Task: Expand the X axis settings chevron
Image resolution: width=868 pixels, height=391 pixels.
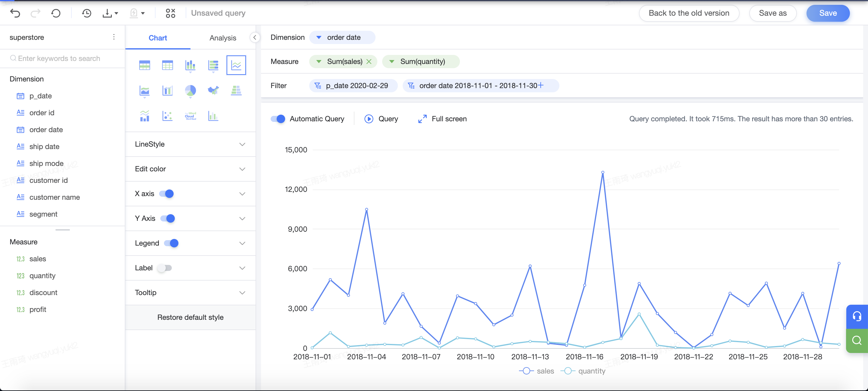Action: click(x=242, y=194)
